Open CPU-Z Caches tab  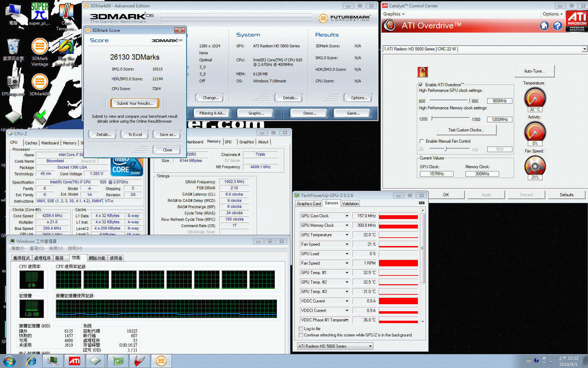click(31, 143)
